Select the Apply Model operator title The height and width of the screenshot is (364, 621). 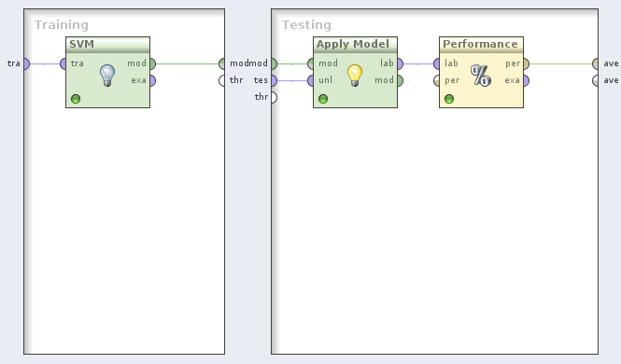(x=352, y=44)
